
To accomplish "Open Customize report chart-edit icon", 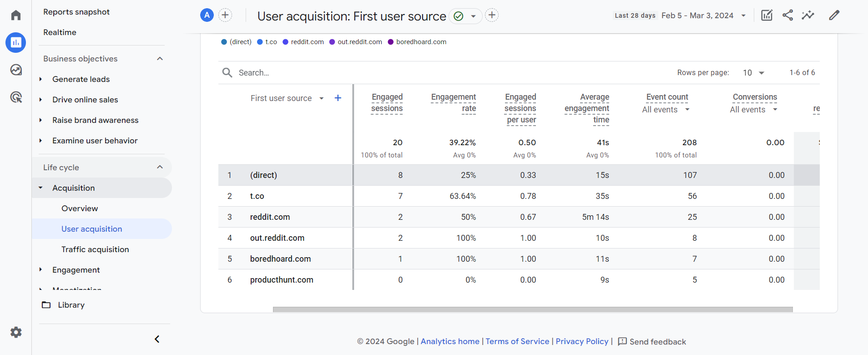I will click(x=767, y=15).
